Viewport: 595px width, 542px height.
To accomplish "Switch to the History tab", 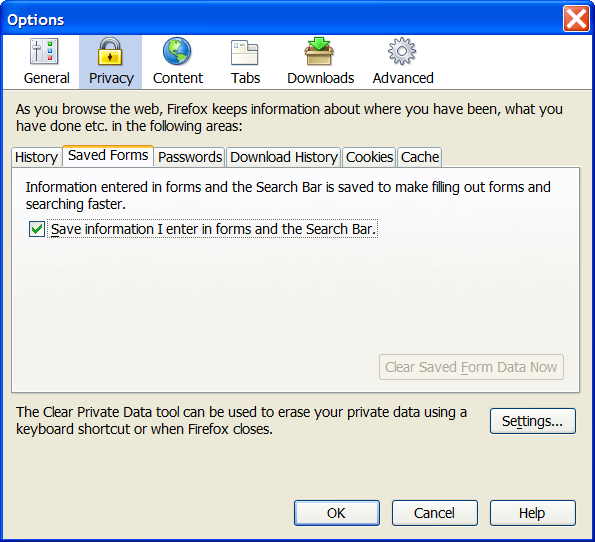I will click(x=36, y=157).
